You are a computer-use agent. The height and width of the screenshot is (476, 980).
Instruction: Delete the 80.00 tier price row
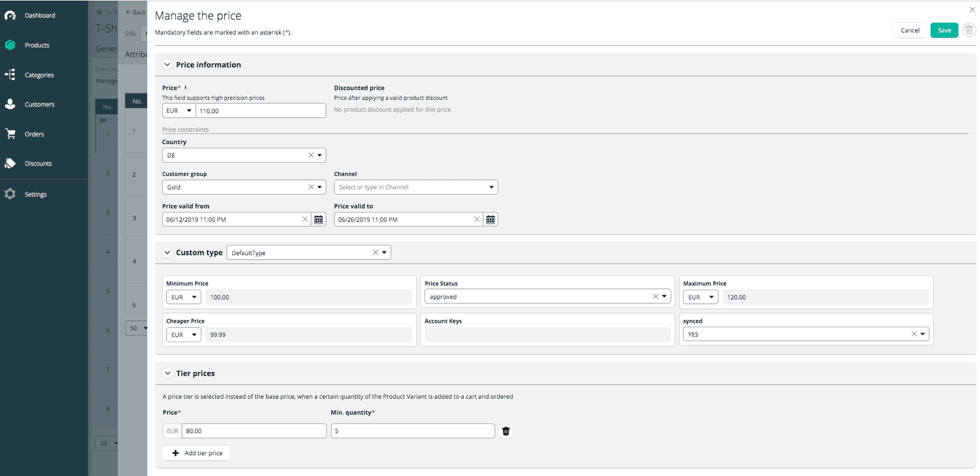(506, 431)
